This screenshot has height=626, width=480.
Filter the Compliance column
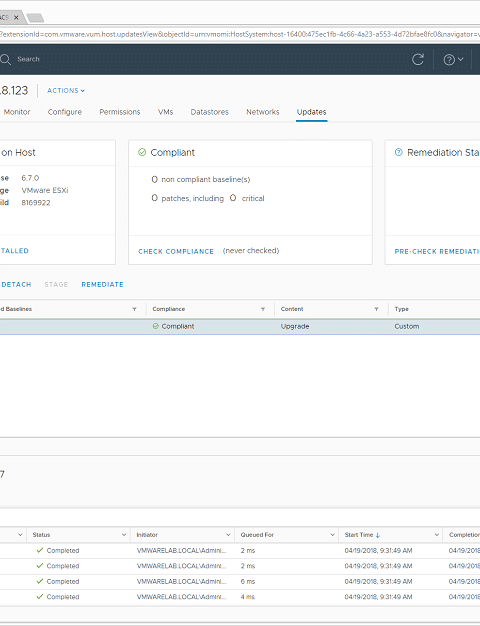click(263, 309)
